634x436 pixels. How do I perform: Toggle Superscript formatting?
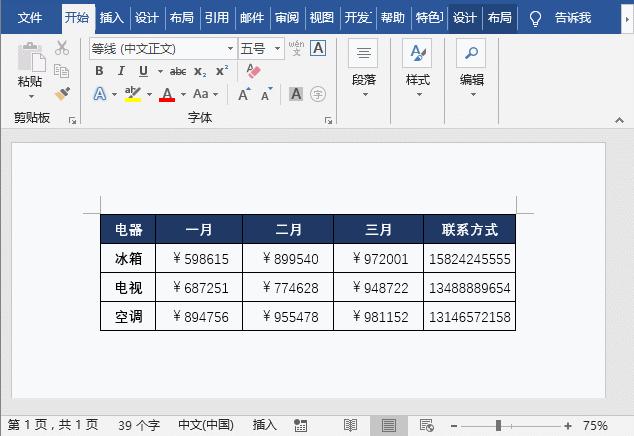[x=222, y=71]
